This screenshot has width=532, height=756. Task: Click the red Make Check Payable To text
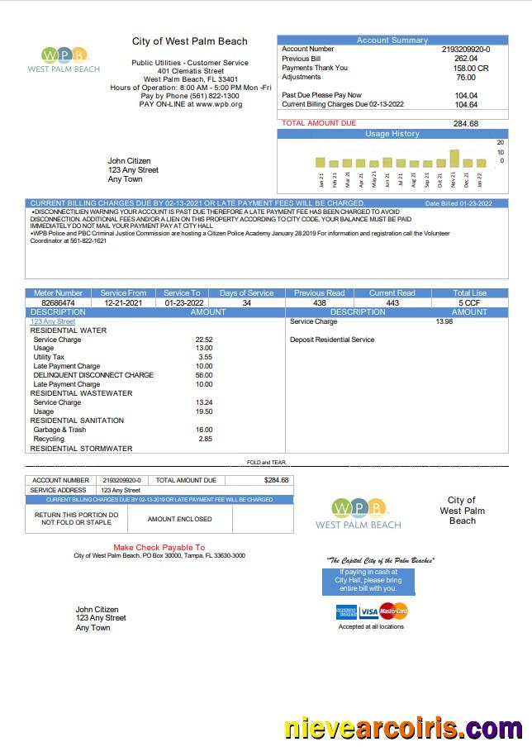click(x=159, y=547)
